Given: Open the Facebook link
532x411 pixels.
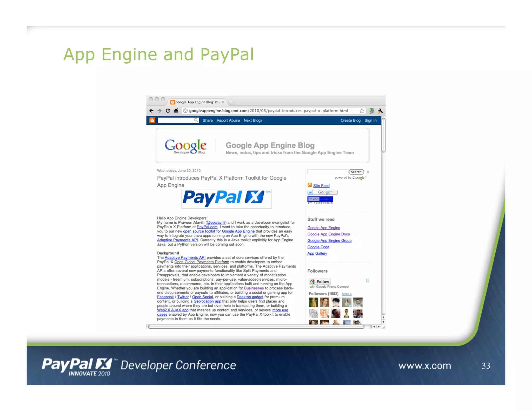Looking at the screenshot, I should [x=165, y=297].
